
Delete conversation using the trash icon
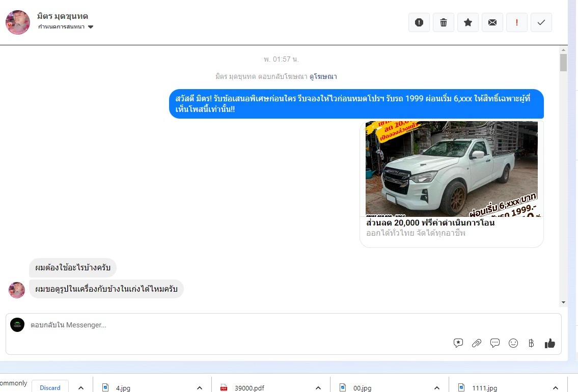[x=444, y=22]
